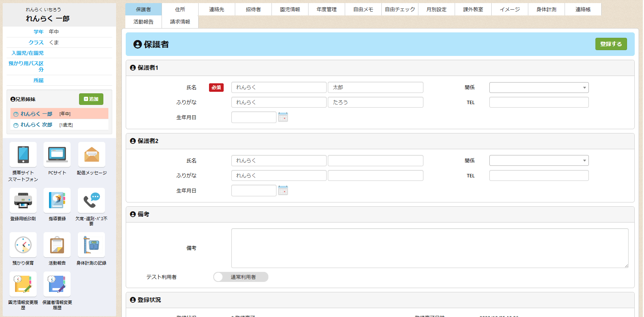Click 保護者1 family name field れんらく
Image resolution: width=644 pixels, height=317 pixels.
[279, 88]
